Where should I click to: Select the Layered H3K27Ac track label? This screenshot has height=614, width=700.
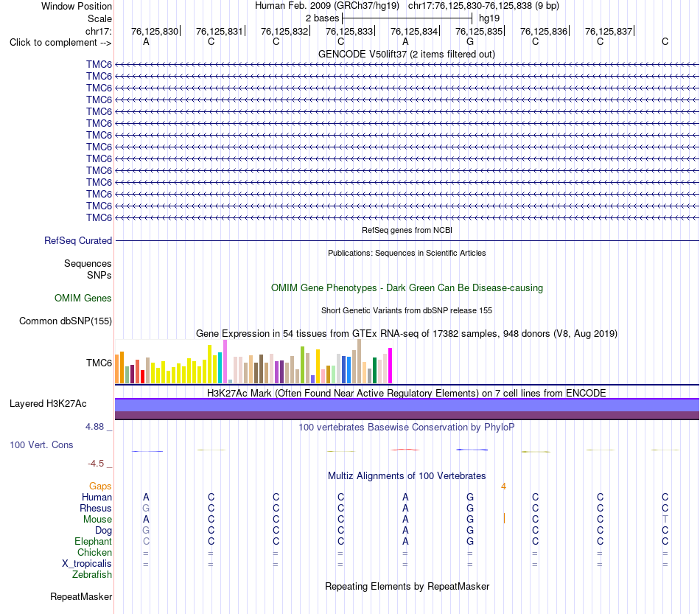click(x=48, y=404)
